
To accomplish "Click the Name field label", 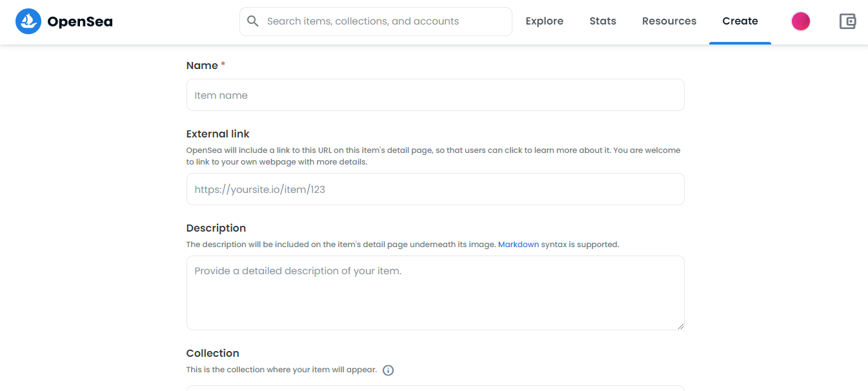I will point(202,66).
